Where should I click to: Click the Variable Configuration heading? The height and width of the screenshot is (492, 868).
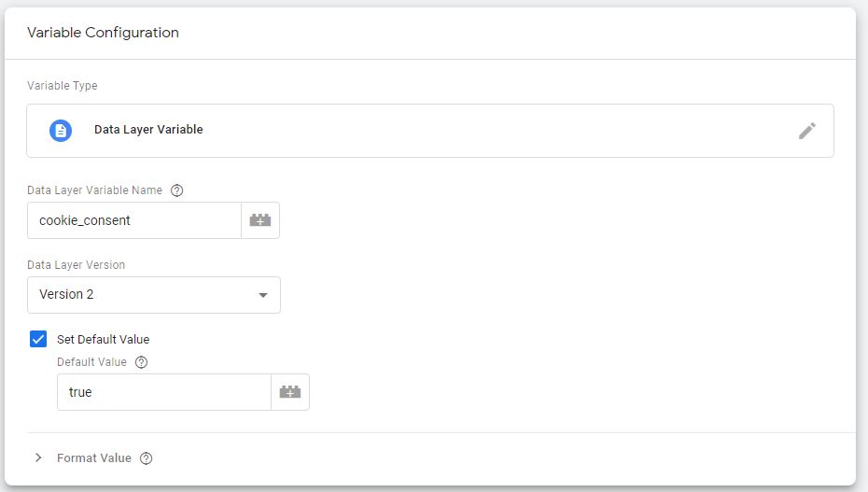[x=103, y=33]
